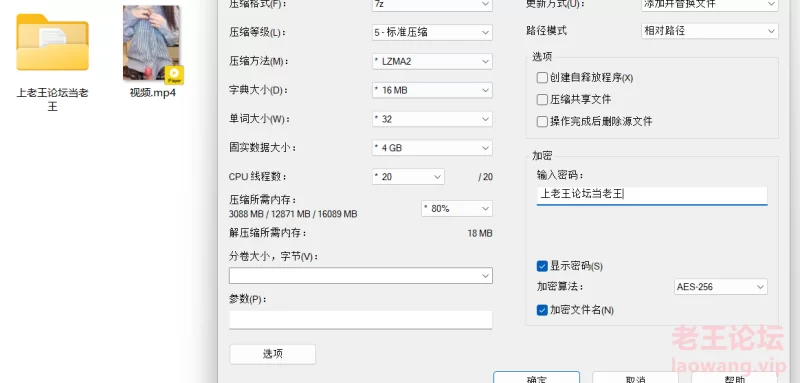Click the 选项 button at the bottom left
The height and width of the screenshot is (383, 800).
tap(272, 354)
